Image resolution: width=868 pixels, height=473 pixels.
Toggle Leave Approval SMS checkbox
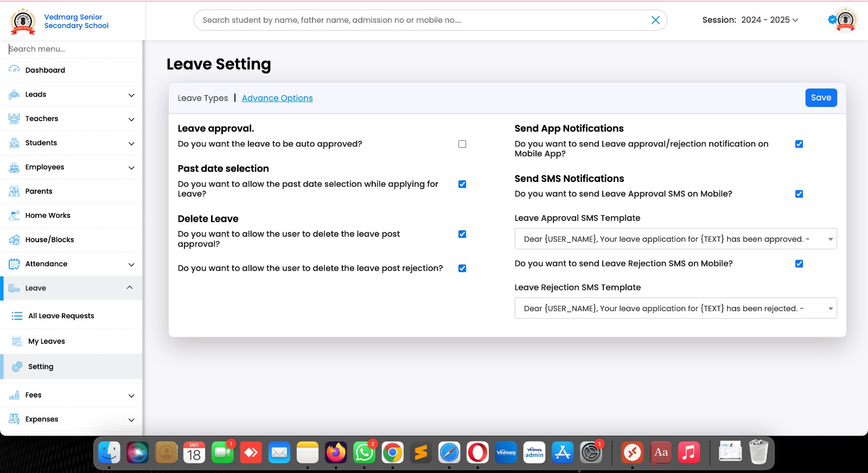click(x=799, y=194)
